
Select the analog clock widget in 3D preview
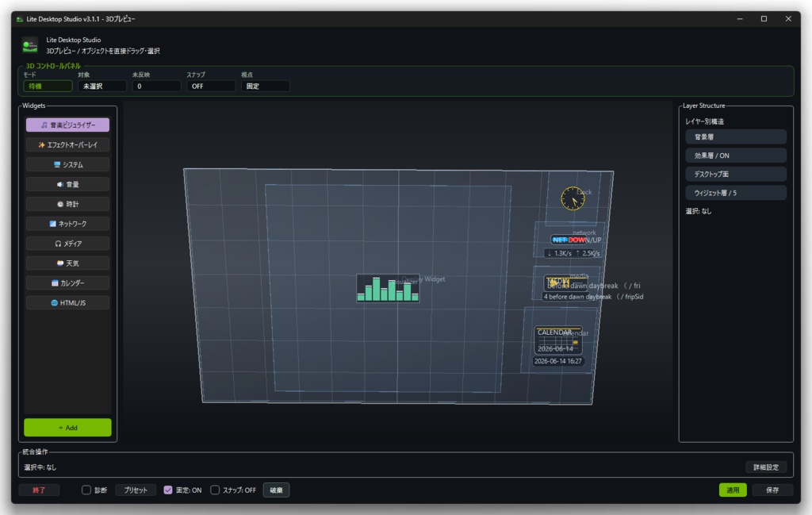point(573,198)
